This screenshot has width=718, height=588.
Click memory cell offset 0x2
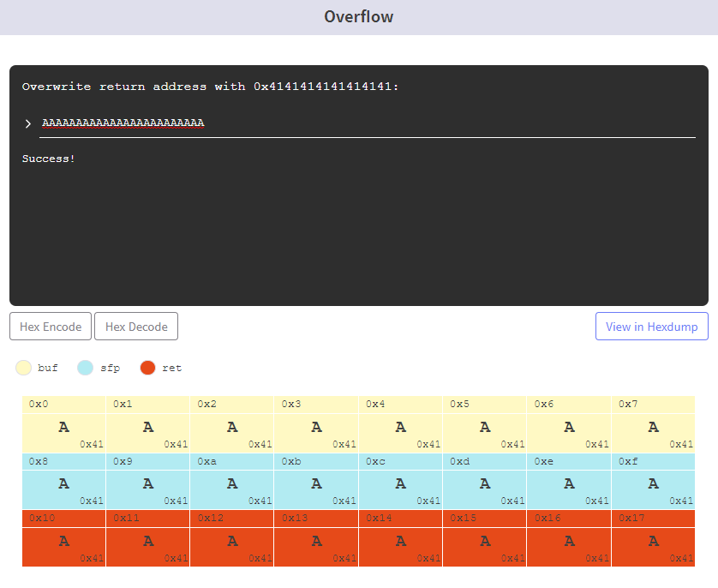pos(232,424)
